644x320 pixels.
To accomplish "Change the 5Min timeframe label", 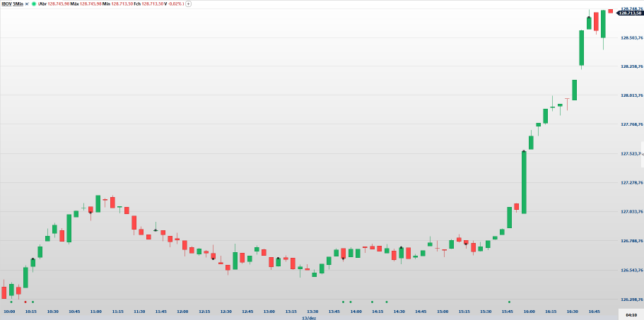I will [x=19, y=4].
